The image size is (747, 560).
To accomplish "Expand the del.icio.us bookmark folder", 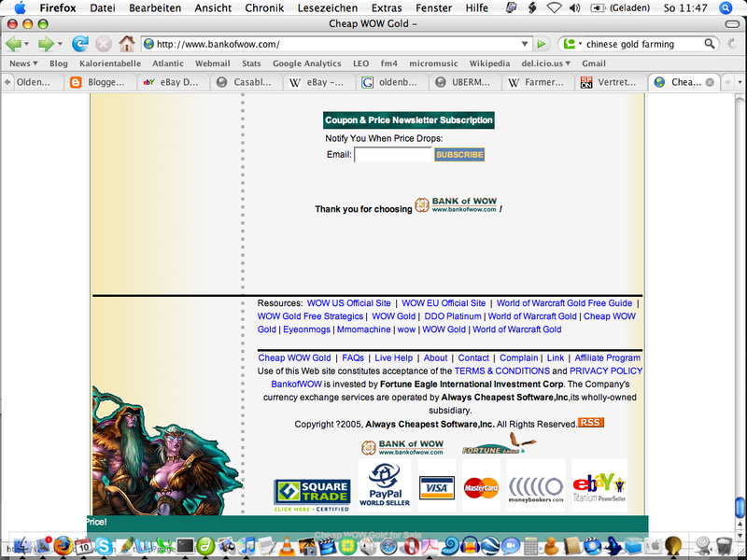I will click(545, 63).
